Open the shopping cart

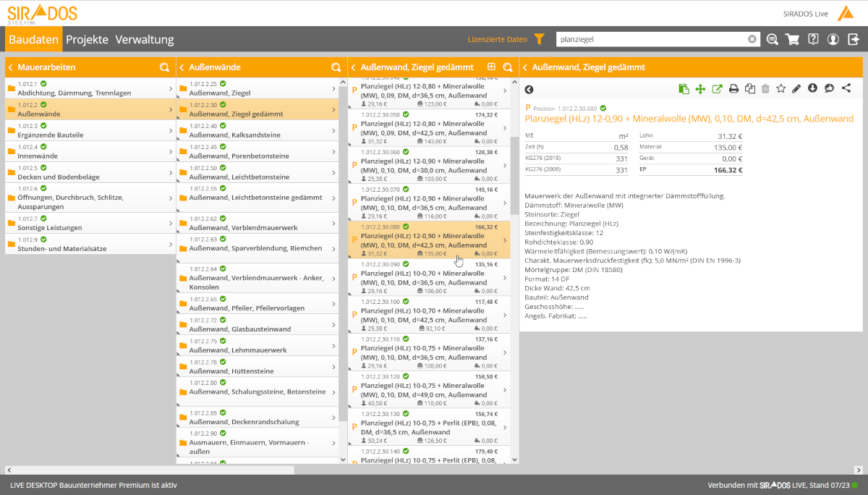coord(793,39)
